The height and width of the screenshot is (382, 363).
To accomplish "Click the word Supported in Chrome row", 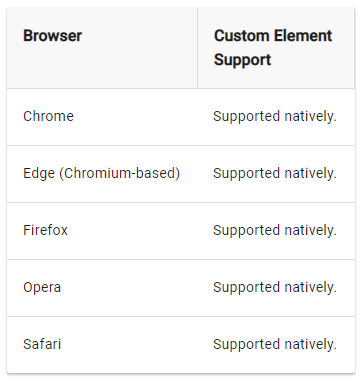I will coord(246,117).
